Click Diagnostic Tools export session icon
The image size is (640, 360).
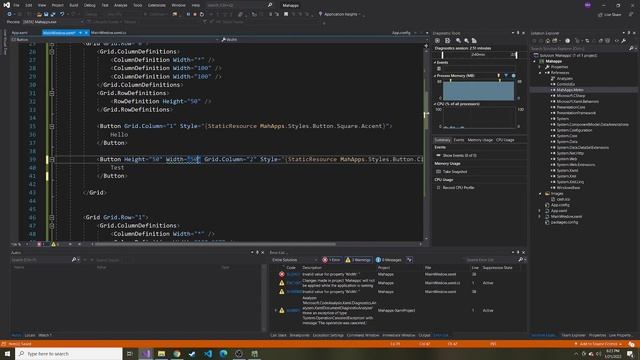click(447, 41)
